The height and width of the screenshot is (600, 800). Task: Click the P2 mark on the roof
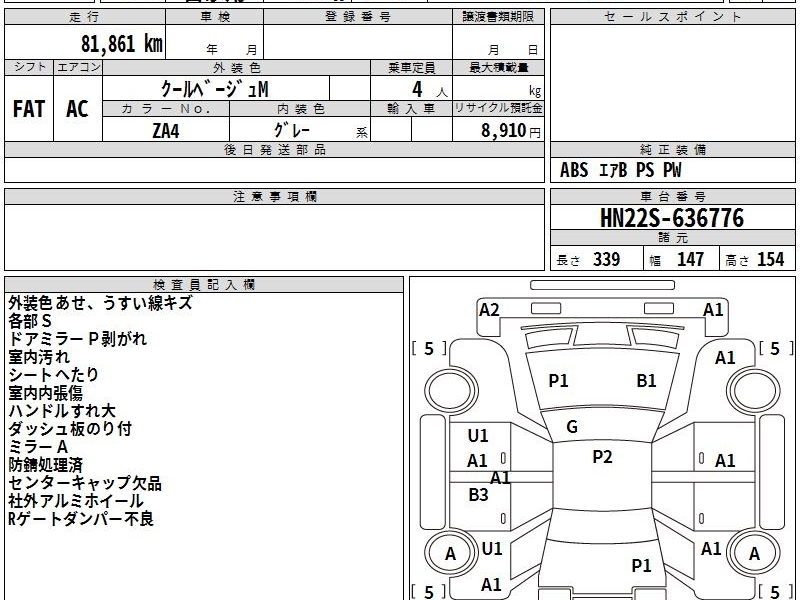(602, 457)
